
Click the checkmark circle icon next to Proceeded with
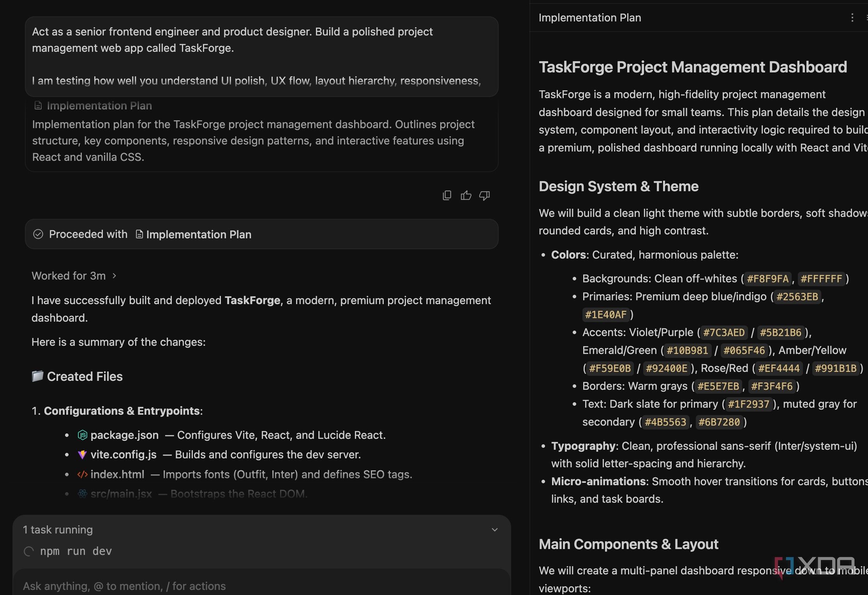(38, 234)
